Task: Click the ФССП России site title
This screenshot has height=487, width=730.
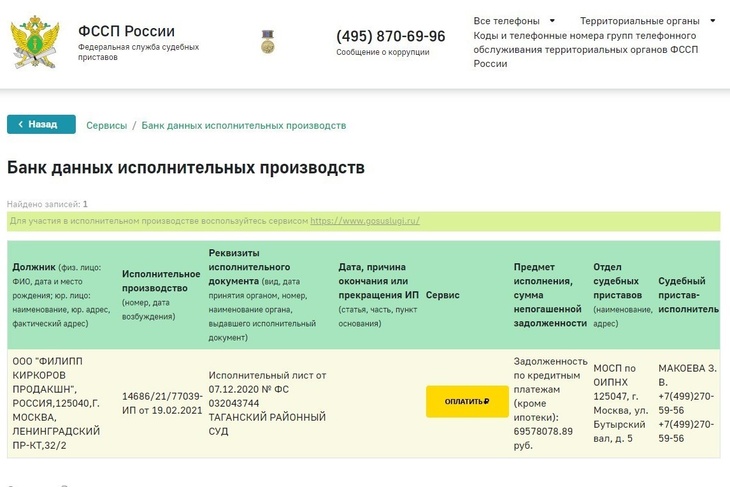Action: click(x=126, y=31)
